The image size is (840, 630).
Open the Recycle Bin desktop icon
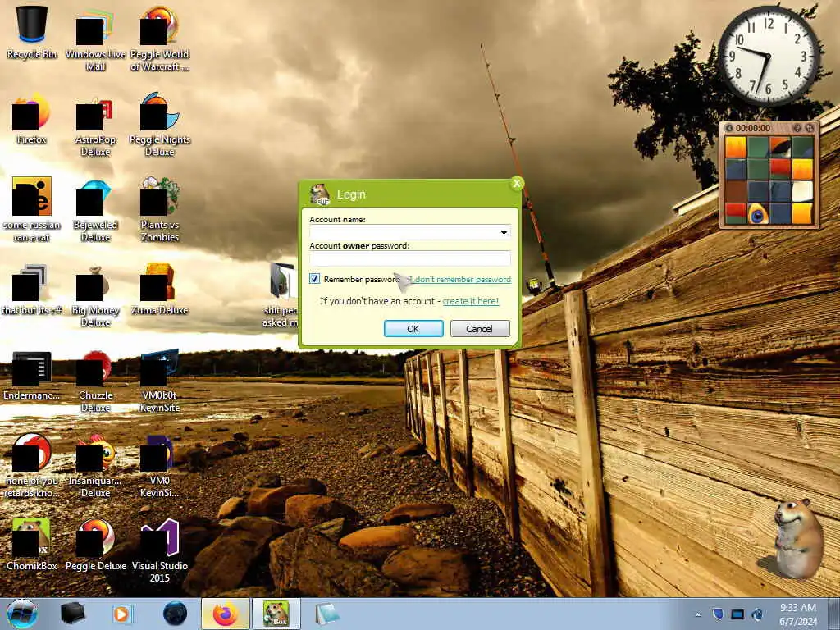(32, 32)
